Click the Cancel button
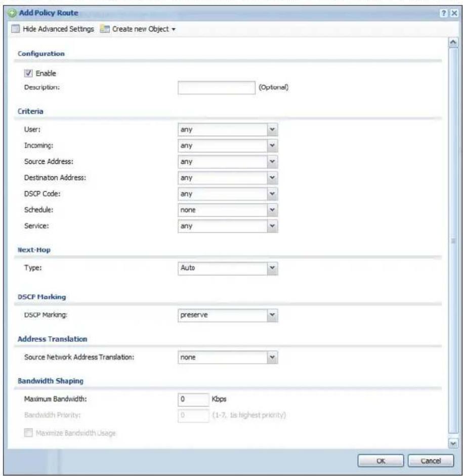 tap(431, 460)
